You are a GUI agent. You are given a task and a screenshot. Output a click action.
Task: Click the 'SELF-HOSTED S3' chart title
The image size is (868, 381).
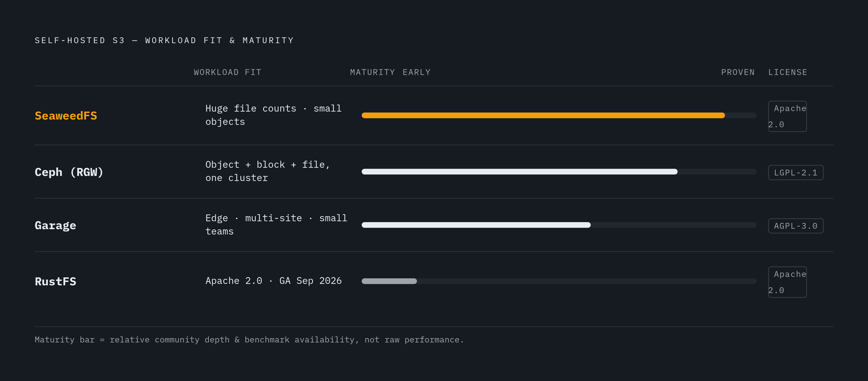point(164,40)
